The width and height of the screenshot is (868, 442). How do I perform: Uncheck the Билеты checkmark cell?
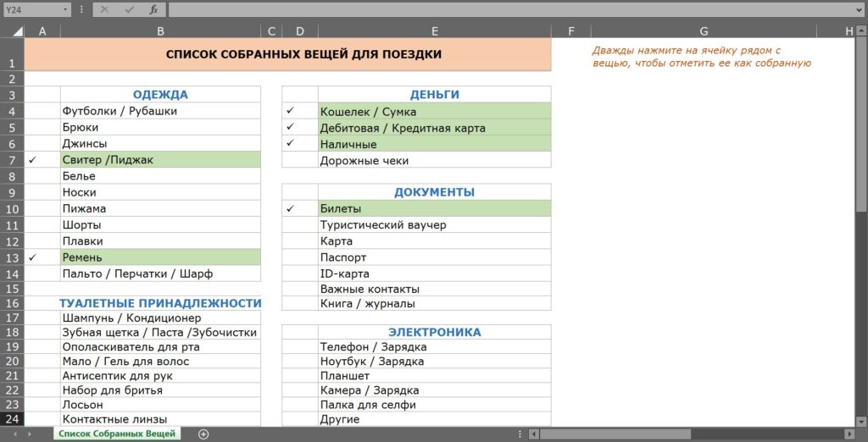tap(299, 208)
